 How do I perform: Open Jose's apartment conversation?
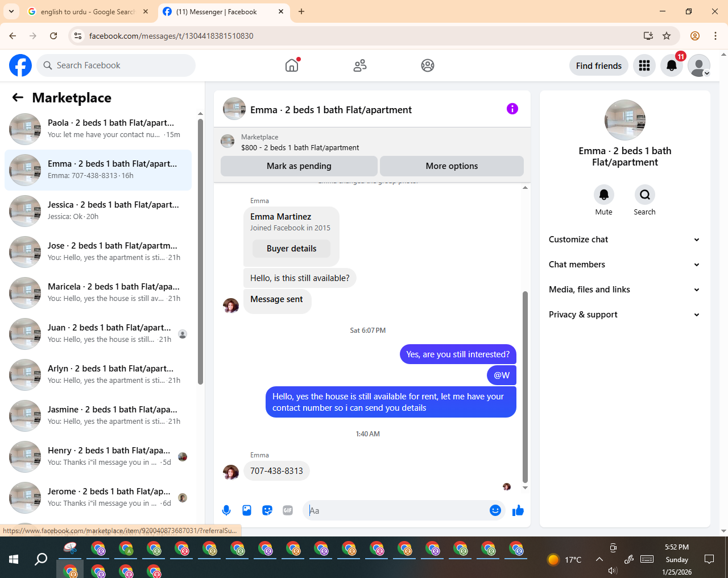[x=98, y=252]
